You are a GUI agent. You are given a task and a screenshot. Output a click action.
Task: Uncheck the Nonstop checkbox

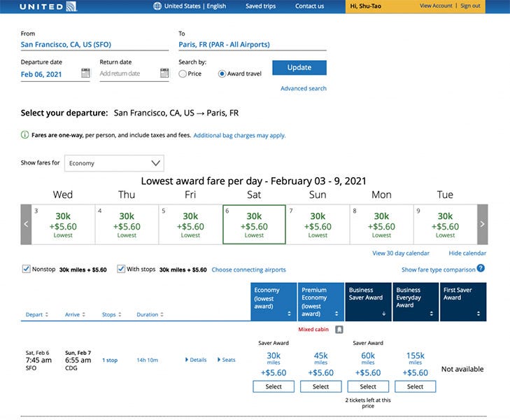[26, 269]
